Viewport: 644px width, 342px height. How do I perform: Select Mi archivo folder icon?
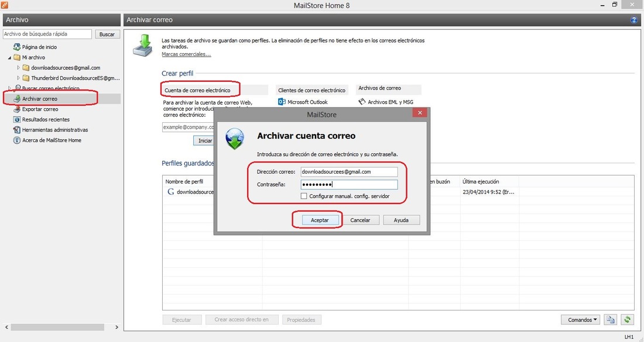tap(17, 57)
